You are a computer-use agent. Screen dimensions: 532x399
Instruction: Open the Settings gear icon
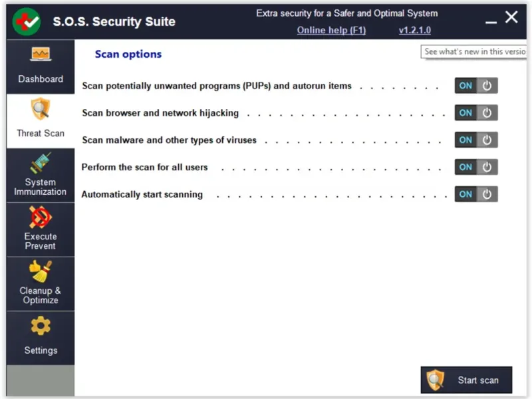click(x=41, y=326)
